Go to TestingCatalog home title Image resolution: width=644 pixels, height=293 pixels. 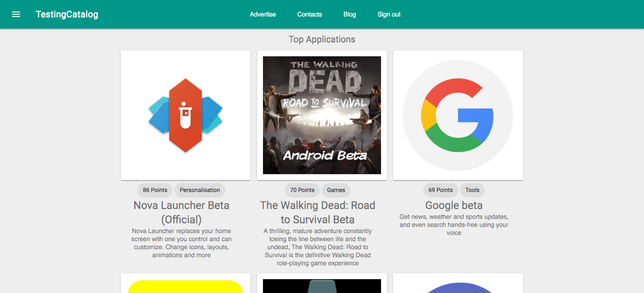[67, 14]
